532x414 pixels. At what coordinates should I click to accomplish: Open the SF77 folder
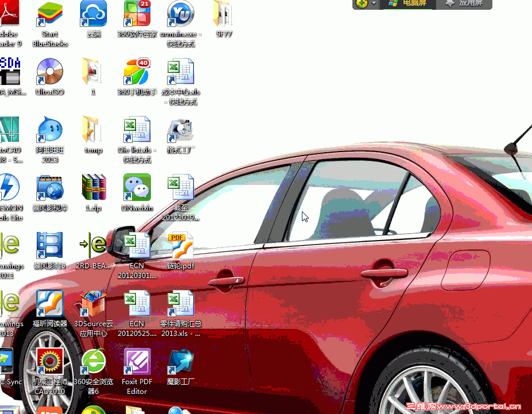point(223,14)
